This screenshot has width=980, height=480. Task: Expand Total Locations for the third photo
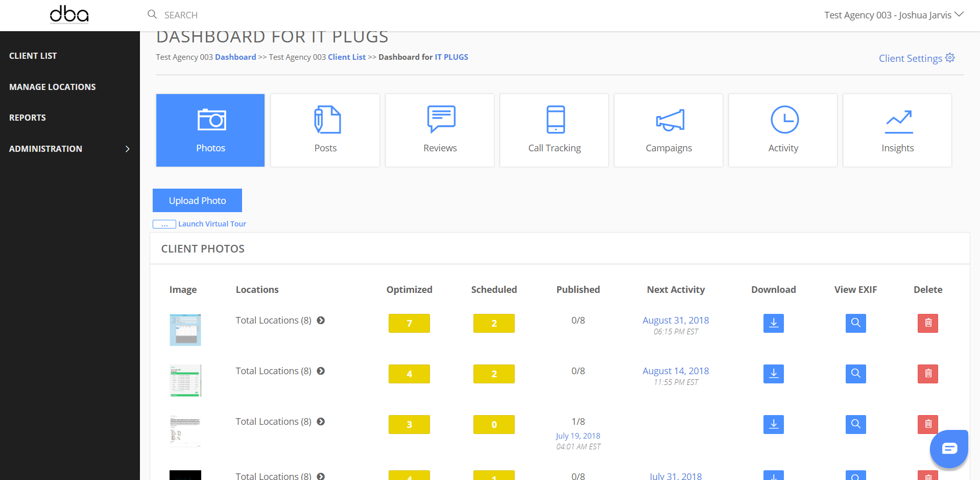click(x=321, y=422)
